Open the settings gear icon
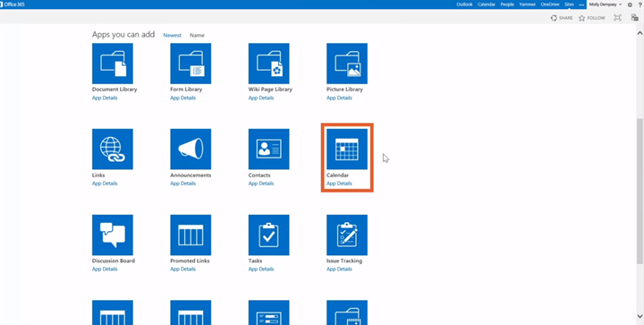This screenshot has height=325, width=644. pyautogui.click(x=630, y=4)
